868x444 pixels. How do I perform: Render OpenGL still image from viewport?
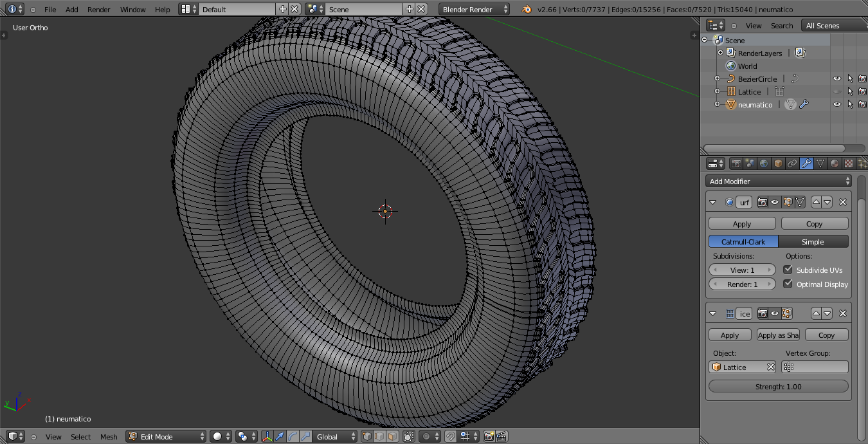coord(489,436)
